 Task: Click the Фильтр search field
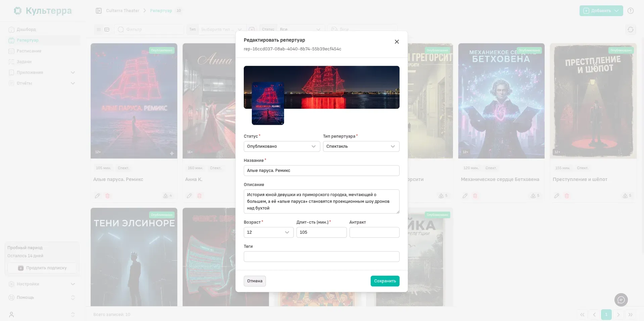(149, 30)
